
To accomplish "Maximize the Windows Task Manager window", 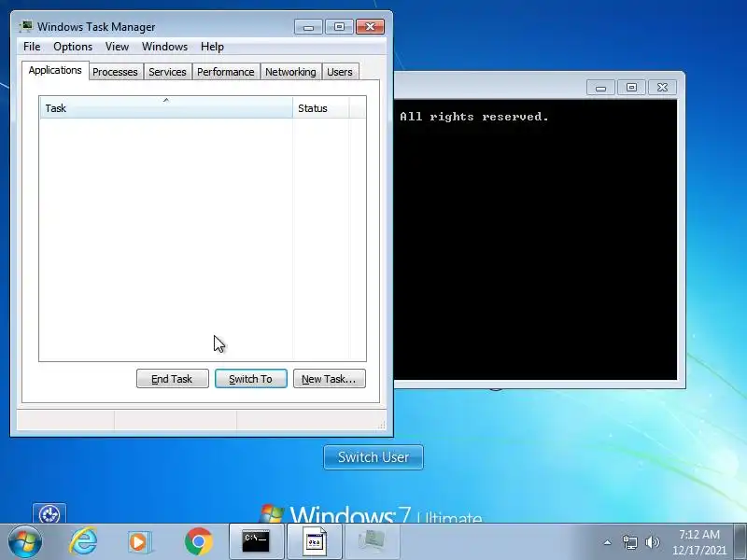I will pyautogui.click(x=339, y=27).
